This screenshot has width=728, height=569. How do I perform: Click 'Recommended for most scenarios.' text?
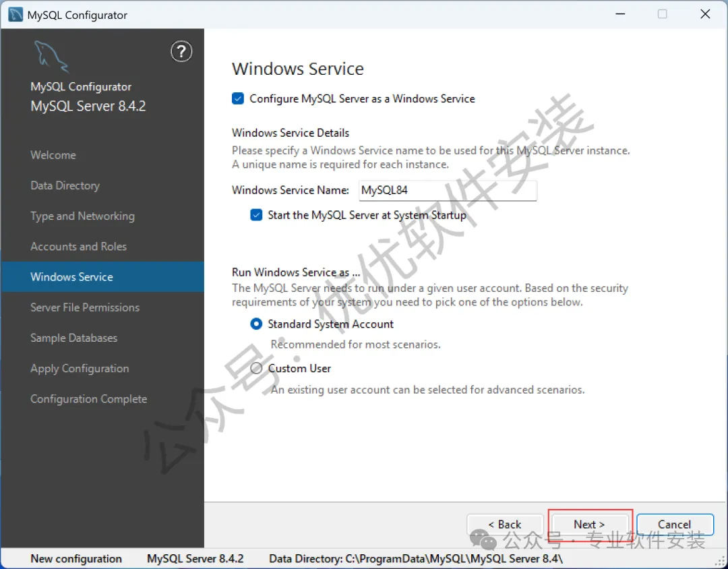click(356, 345)
